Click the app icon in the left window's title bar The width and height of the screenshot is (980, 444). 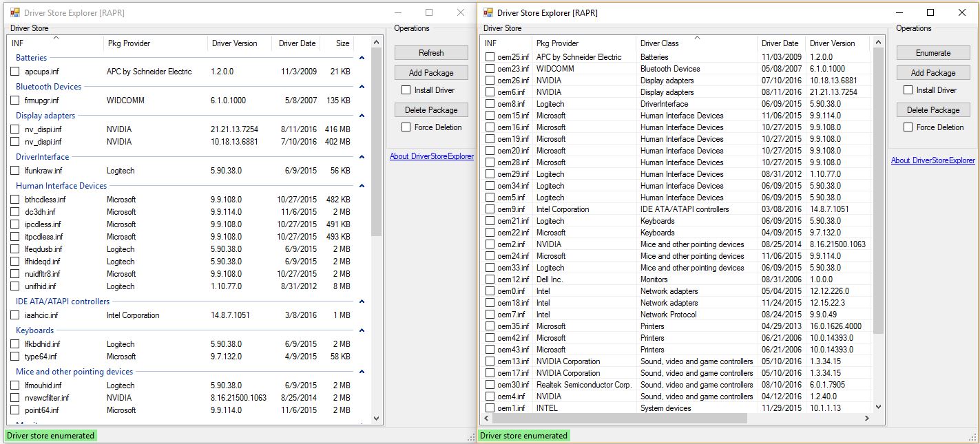[x=15, y=12]
